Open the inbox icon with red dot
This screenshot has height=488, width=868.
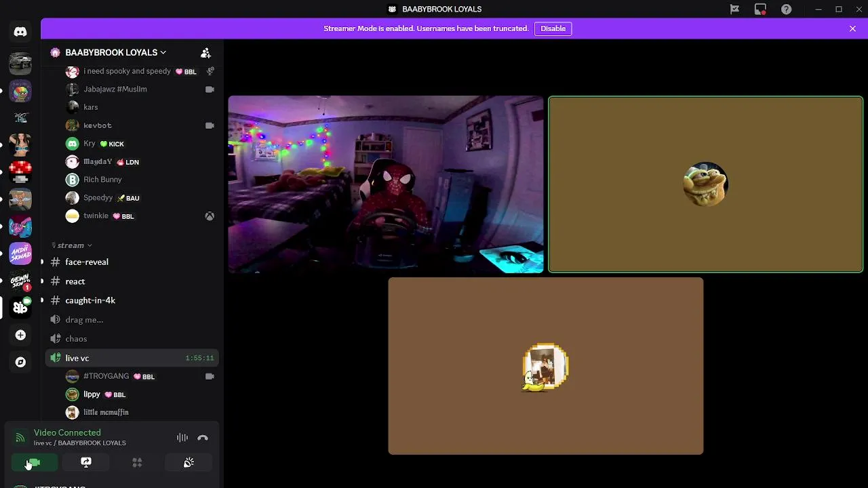click(760, 9)
